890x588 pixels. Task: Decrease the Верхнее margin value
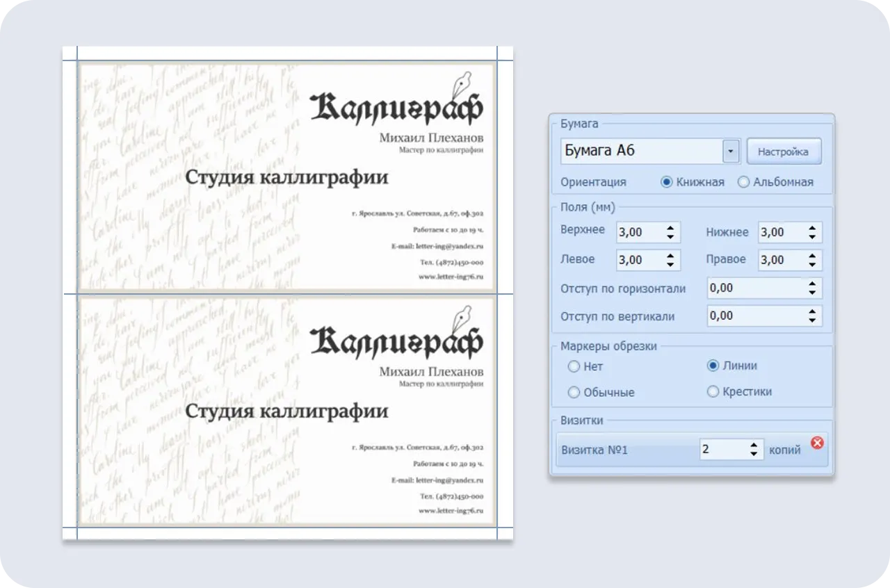point(670,237)
